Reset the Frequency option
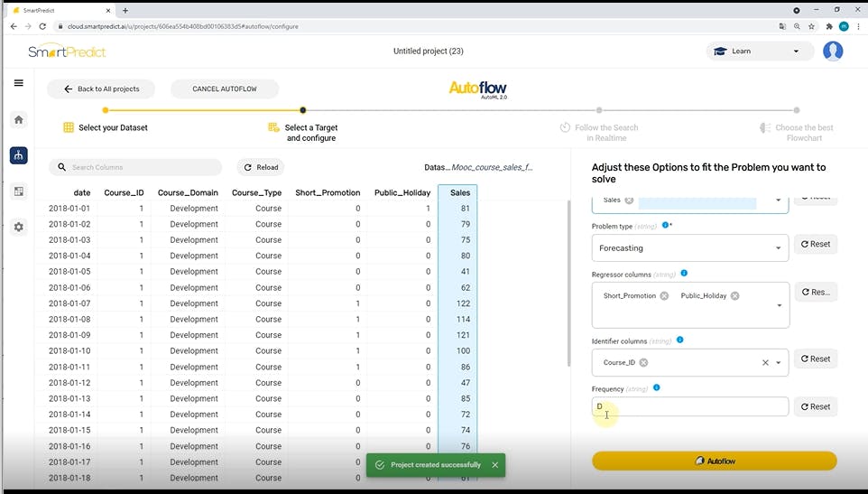Screen dimensions: 868x494 [x=816, y=406]
